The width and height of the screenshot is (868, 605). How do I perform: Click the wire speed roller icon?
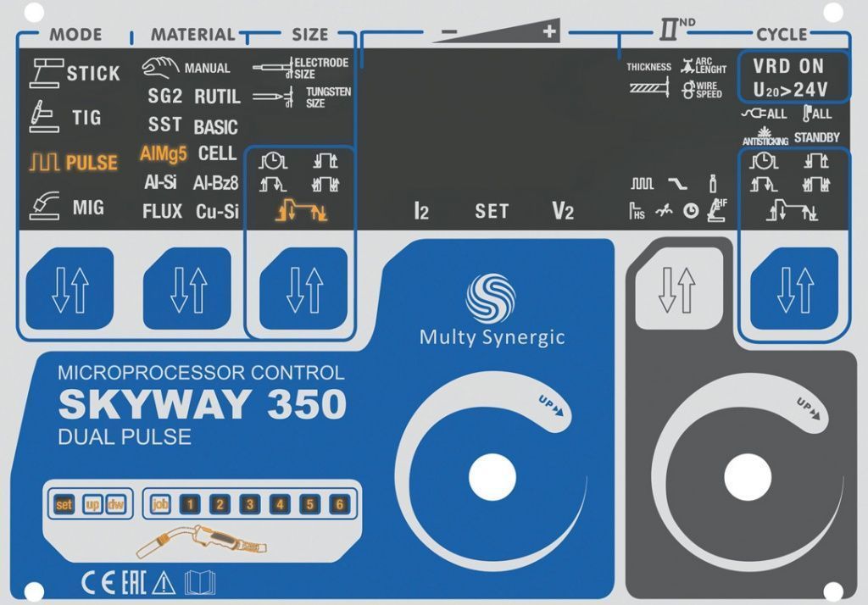point(687,90)
